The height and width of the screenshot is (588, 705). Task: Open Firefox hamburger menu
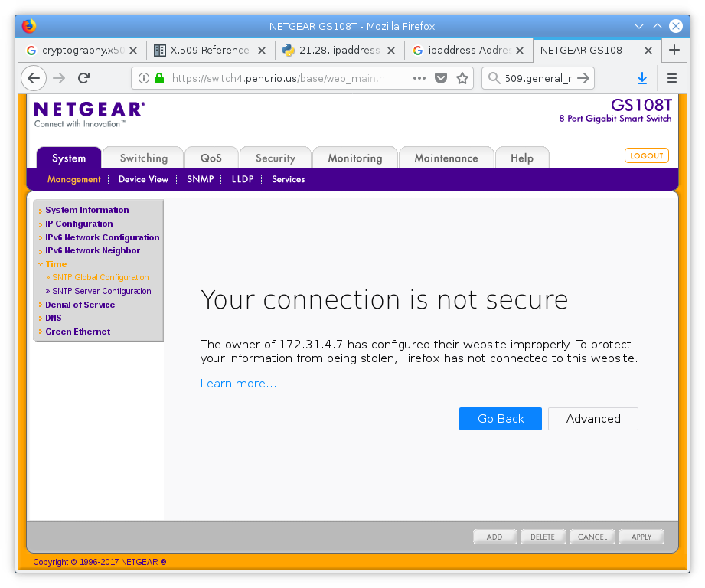tap(672, 78)
